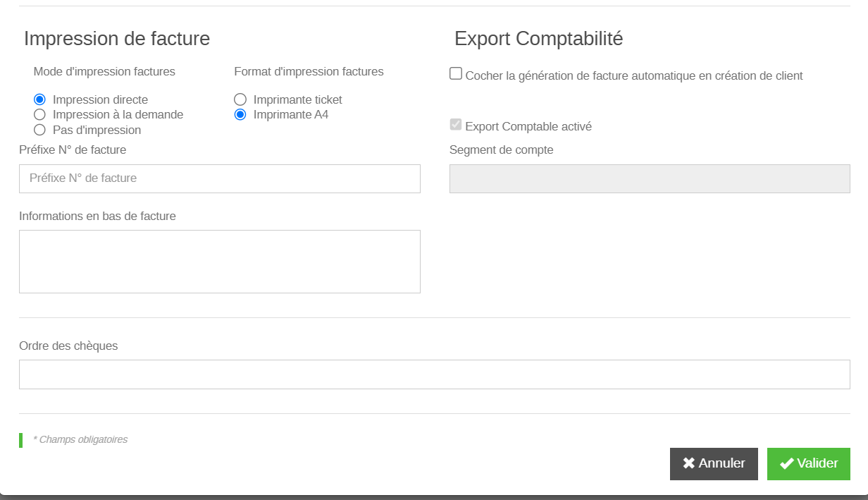
Task: Click the Segment de compte label
Action: (501, 150)
